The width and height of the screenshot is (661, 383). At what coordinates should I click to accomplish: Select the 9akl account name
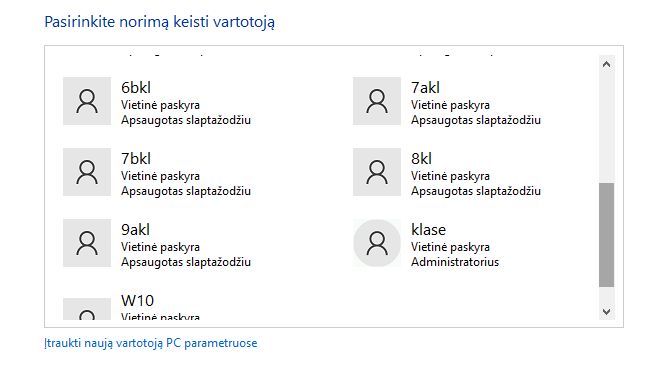click(135, 230)
